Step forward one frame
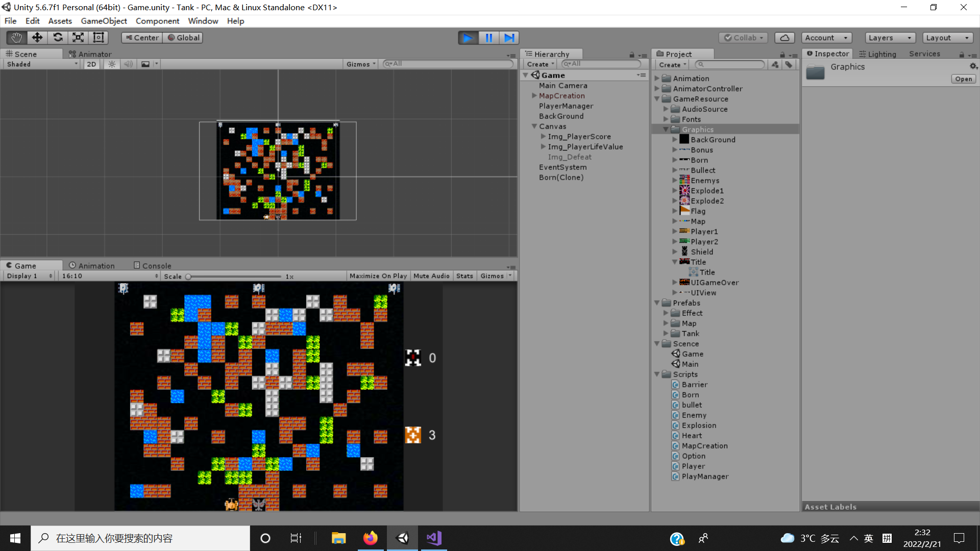 point(509,38)
